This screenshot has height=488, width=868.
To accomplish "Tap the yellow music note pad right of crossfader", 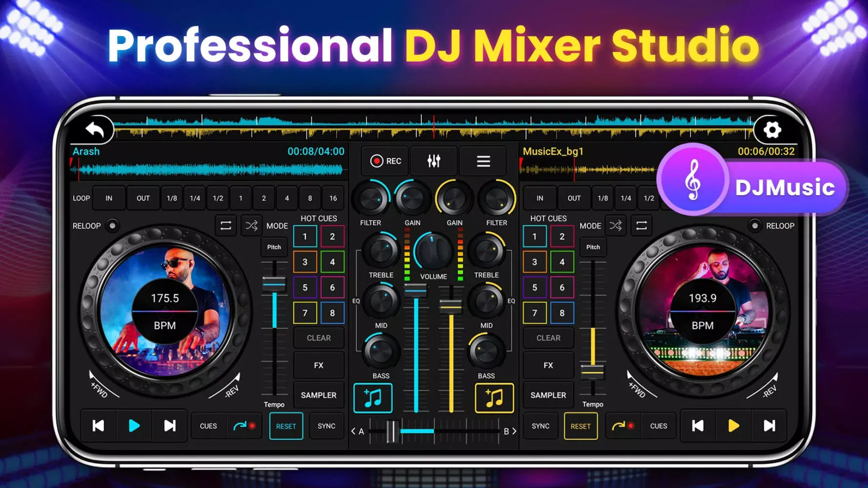I will point(494,398).
